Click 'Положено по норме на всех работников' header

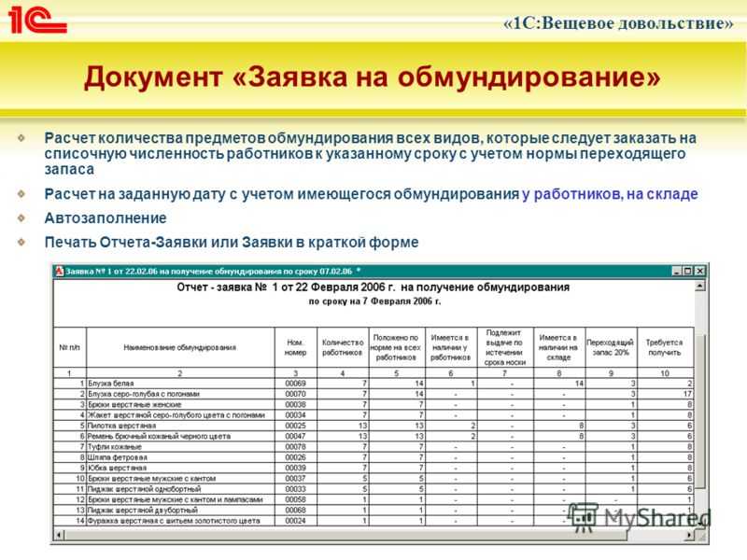click(395, 347)
